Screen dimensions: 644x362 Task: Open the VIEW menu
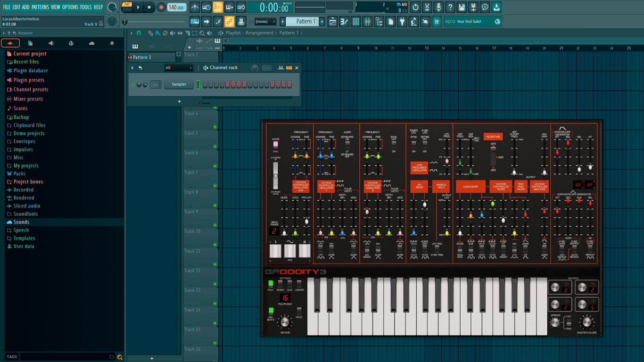point(56,7)
